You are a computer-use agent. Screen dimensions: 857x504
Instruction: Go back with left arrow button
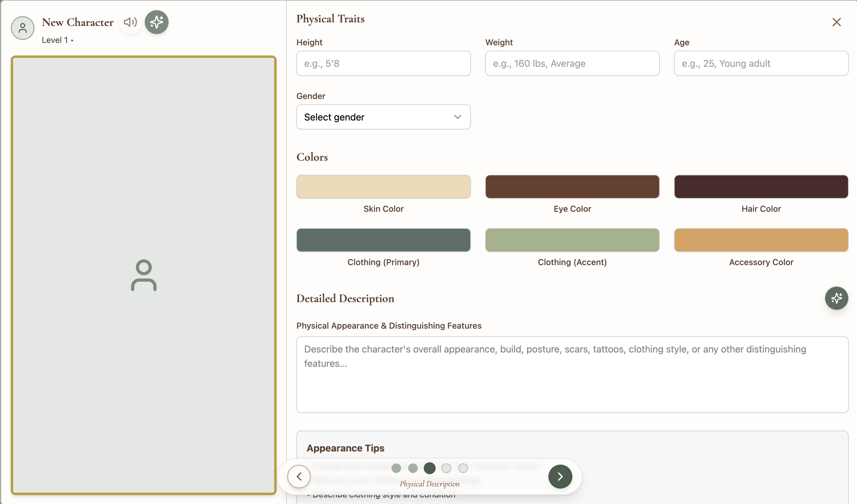point(299,477)
